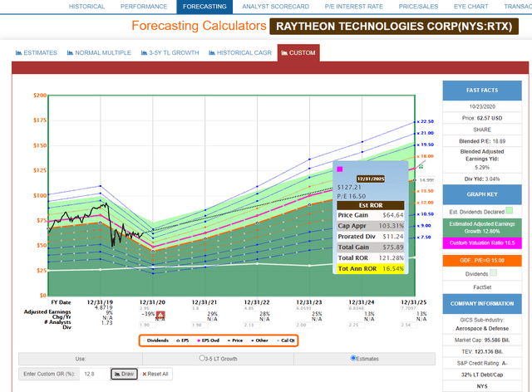The width and height of the screenshot is (532, 392).
Task: Edit the 12/31/20 earnings estimate field
Action: click(x=147, y=308)
